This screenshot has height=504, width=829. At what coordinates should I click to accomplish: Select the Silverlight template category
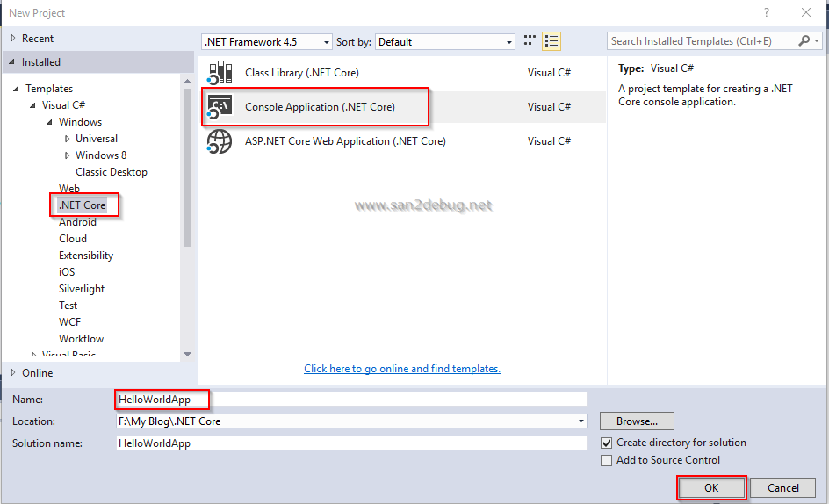tap(82, 289)
